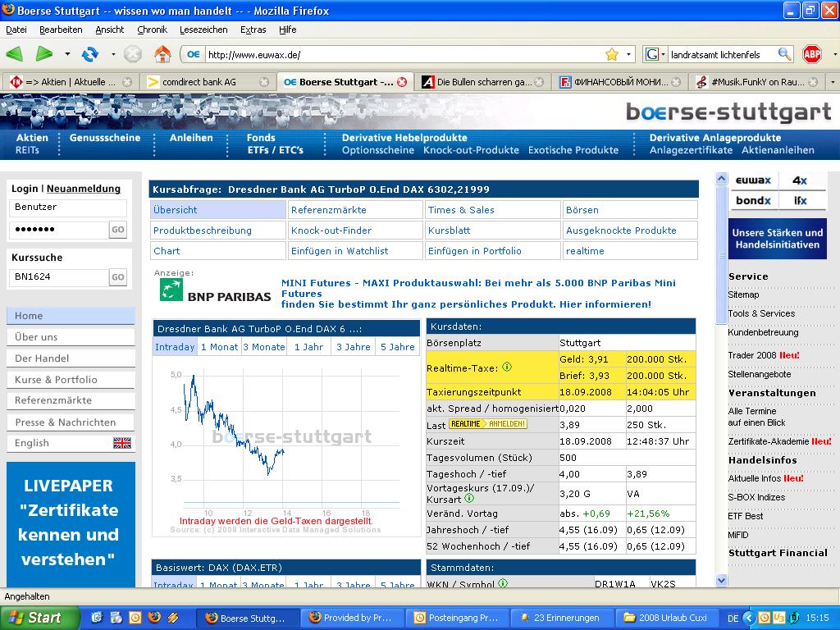Close the Boerse Stuttgart tab
This screenshot has height=630, width=840.
click(x=402, y=82)
